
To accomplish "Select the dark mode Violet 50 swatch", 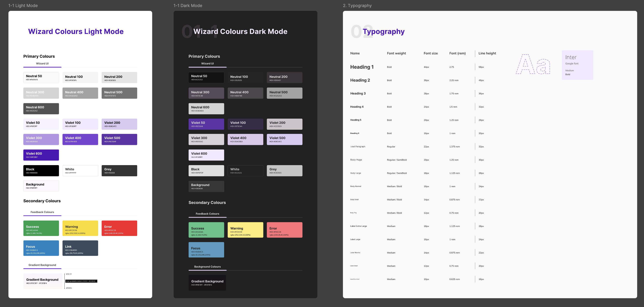I will coord(206,124).
